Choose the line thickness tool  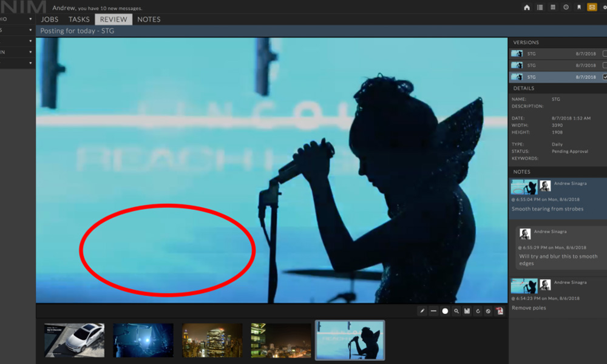click(433, 311)
